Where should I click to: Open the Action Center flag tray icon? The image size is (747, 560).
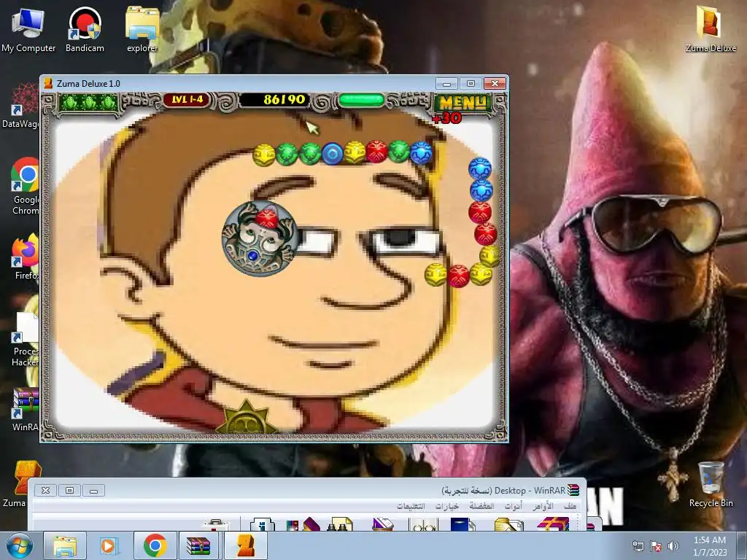point(656,546)
